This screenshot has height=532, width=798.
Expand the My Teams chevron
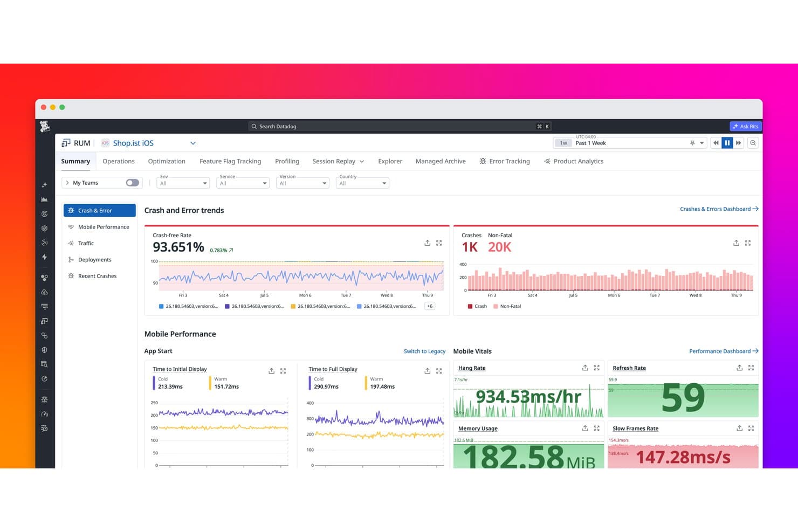[67, 183]
